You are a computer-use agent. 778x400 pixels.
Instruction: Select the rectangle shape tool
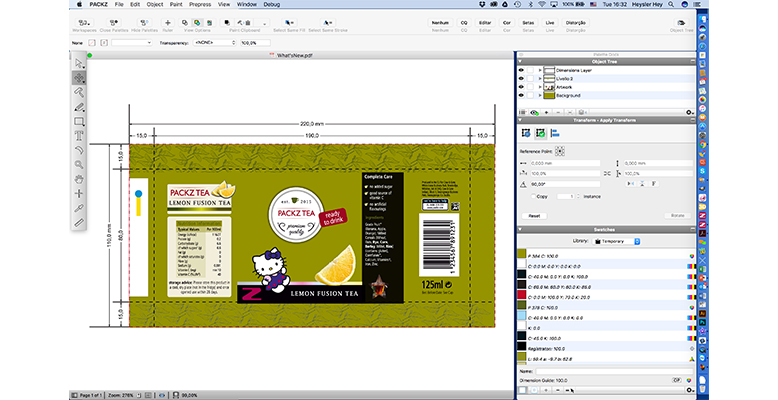point(79,122)
